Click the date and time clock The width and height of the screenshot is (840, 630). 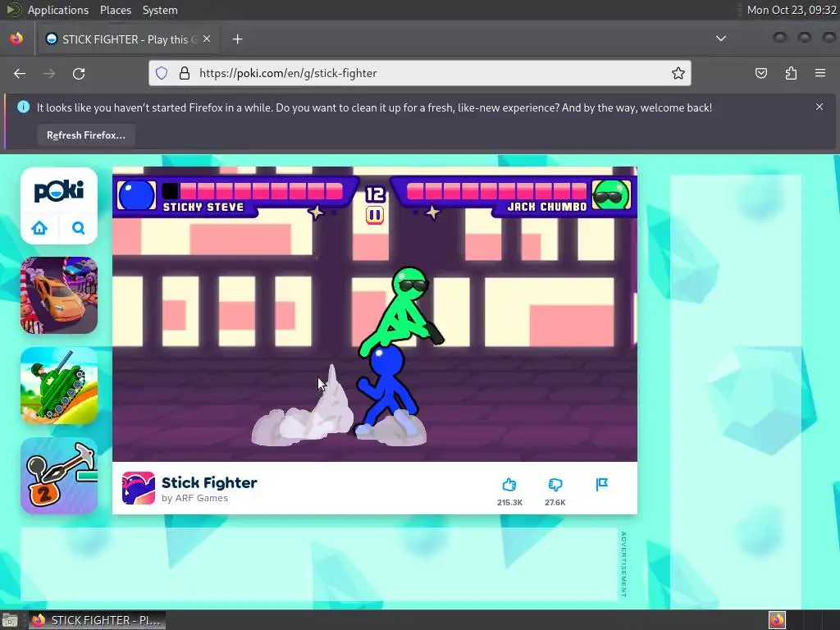792,10
